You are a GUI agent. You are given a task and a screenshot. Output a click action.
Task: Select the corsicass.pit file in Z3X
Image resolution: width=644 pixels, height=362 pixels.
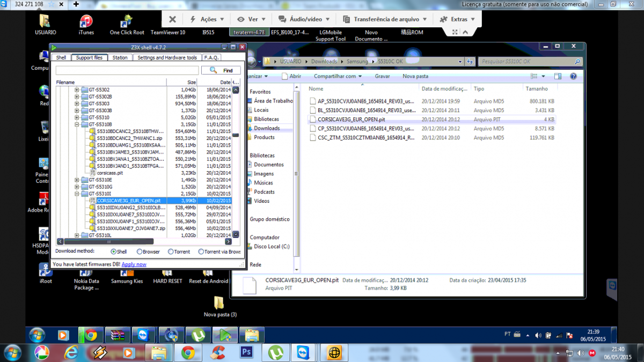click(110, 173)
